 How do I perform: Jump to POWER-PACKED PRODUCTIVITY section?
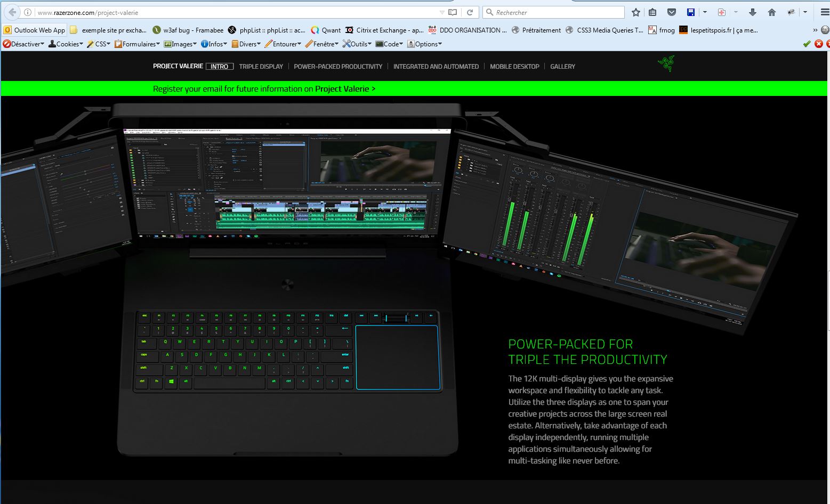(x=338, y=67)
